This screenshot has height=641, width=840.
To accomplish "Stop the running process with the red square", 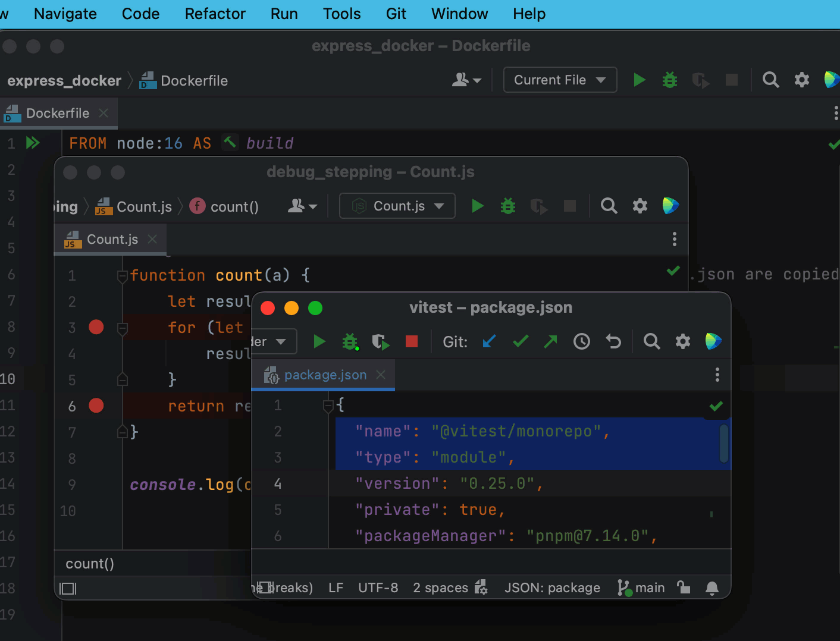I will (x=411, y=341).
